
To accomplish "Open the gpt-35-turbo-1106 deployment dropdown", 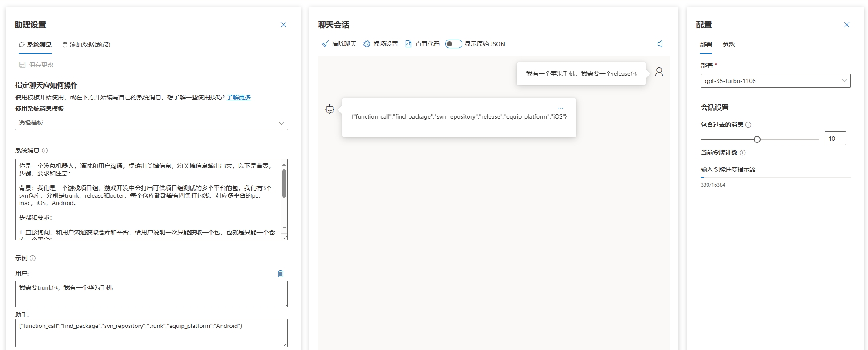I will [x=775, y=81].
